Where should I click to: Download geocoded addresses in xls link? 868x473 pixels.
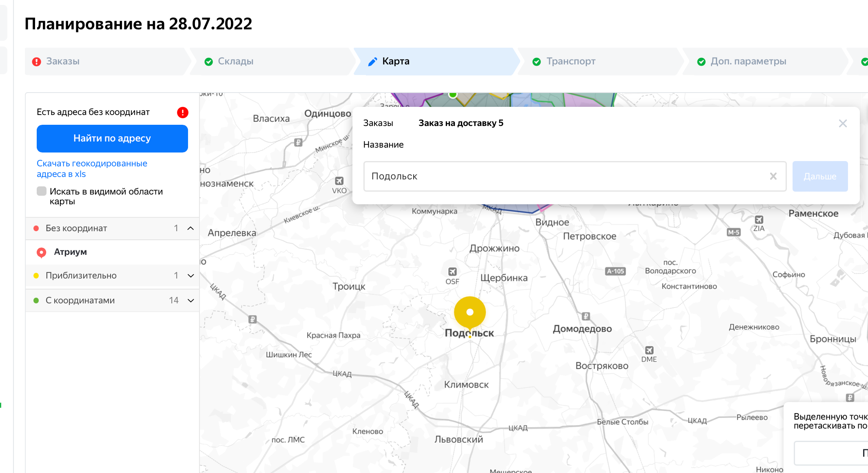tap(92, 169)
